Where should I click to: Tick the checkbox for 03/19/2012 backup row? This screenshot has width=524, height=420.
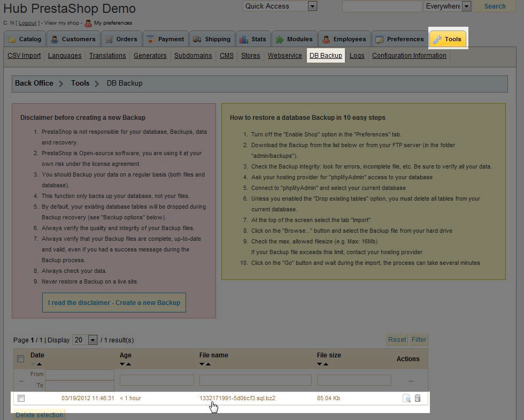tap(21, 398)
